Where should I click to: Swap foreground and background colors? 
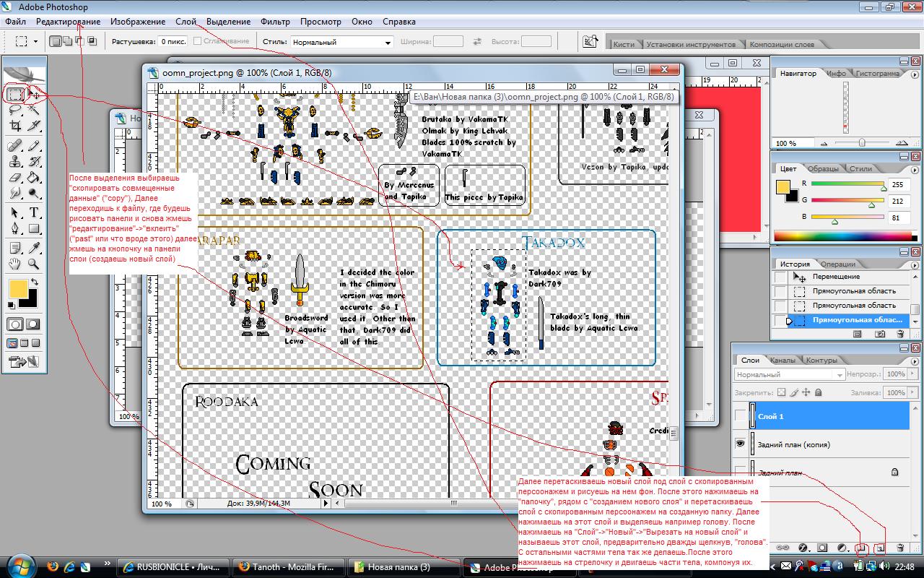pos(34,282)
